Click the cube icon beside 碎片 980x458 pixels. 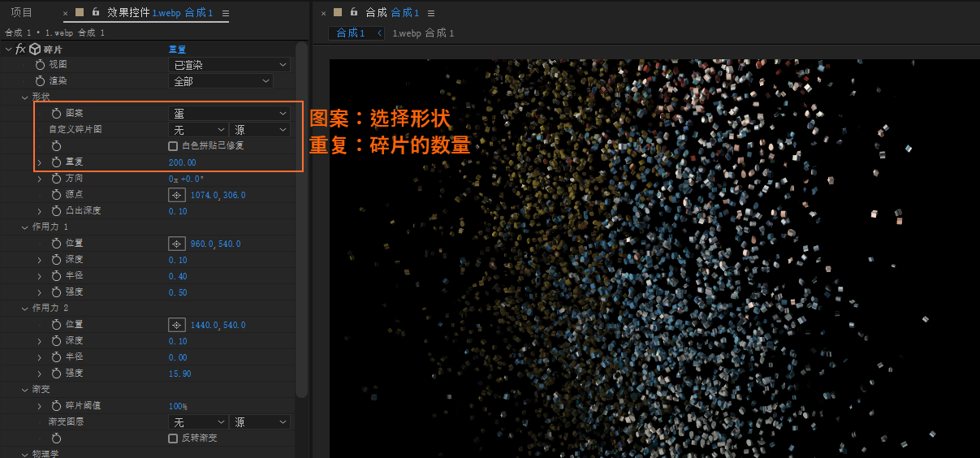pos(35,50)
